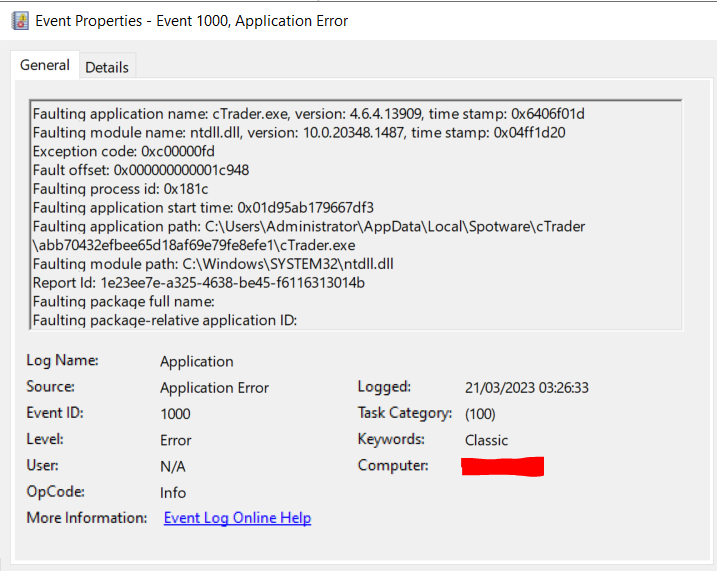This screenshot has width=717, height=571.
Task: Click the Event Properties title bar icon
Action: point(20,21)
